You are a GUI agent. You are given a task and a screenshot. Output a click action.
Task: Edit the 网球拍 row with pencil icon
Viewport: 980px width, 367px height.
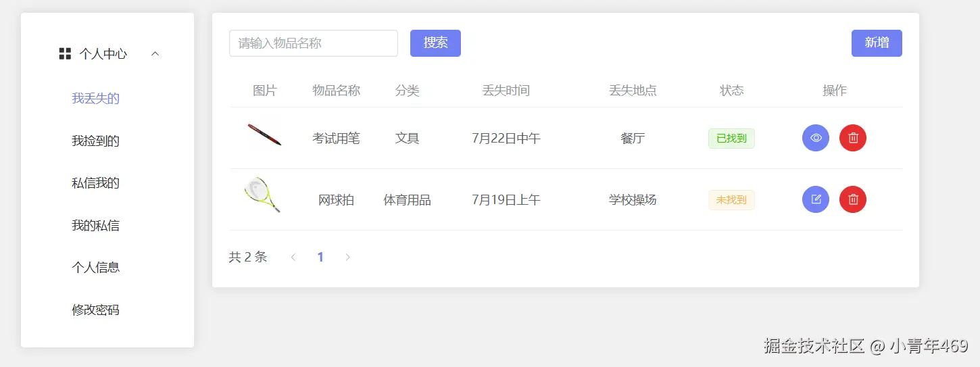tap(816, 199)
